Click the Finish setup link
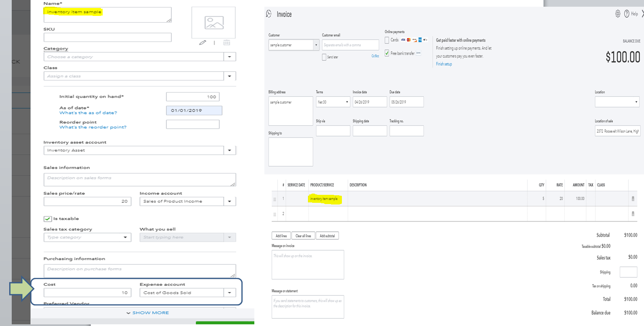 pyautogui.click(x=444, y=64)
